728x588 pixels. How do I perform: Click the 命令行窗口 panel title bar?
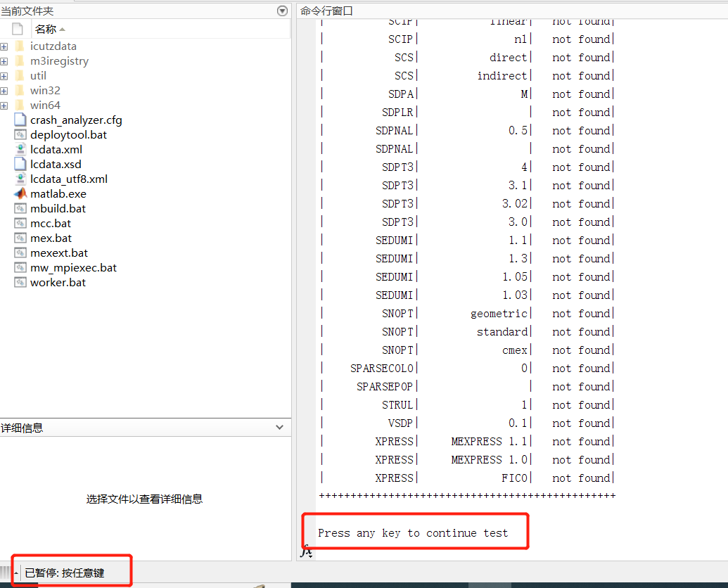pyautogui.click(x=326, y=11)
